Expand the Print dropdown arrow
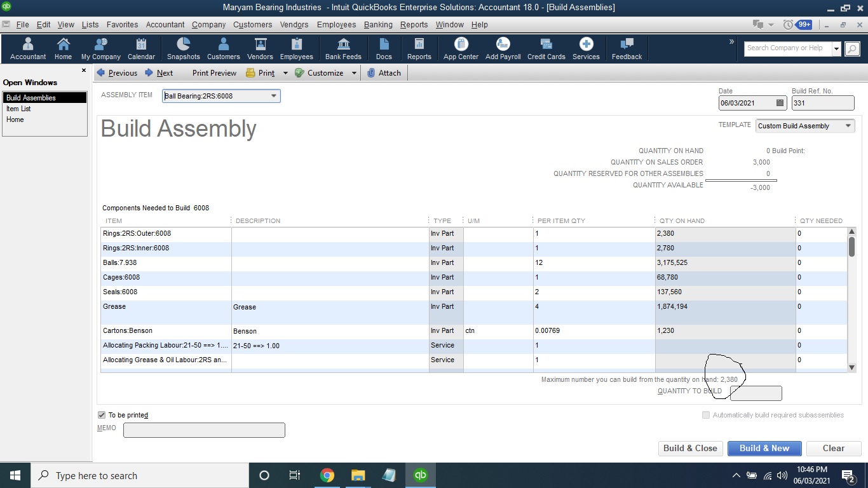 [285, 73]
